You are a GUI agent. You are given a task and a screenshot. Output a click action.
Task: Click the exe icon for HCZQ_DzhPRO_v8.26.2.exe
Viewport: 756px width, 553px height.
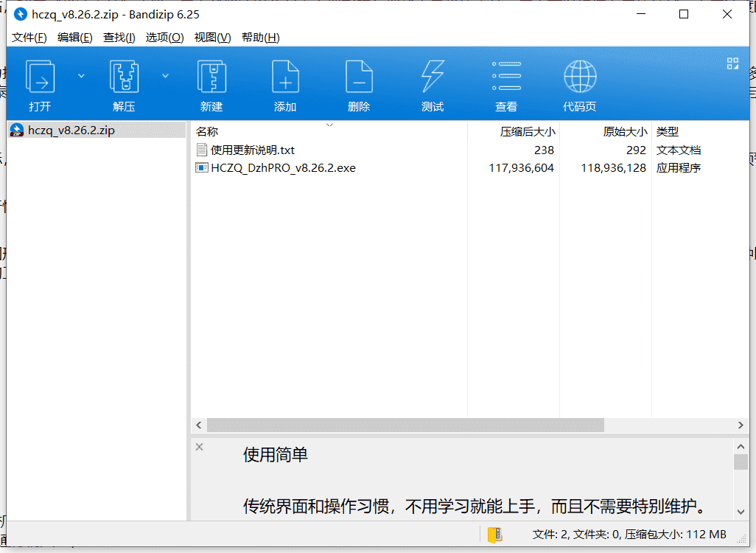pos(202,168)
